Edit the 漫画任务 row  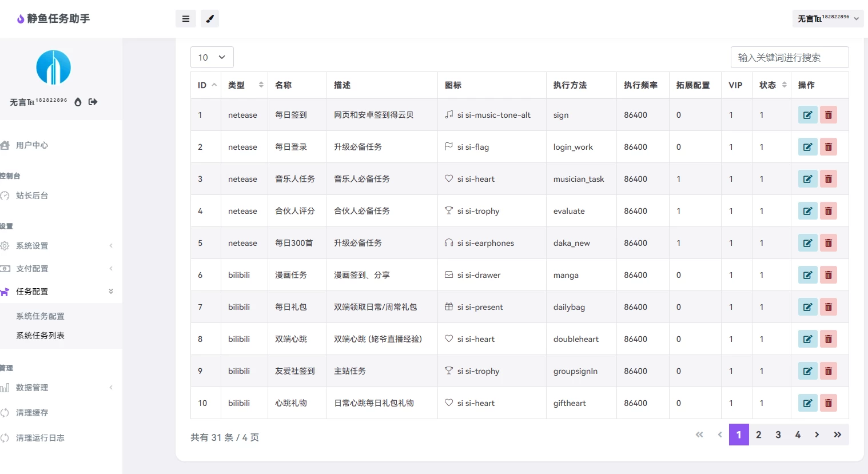coord(807,275)
